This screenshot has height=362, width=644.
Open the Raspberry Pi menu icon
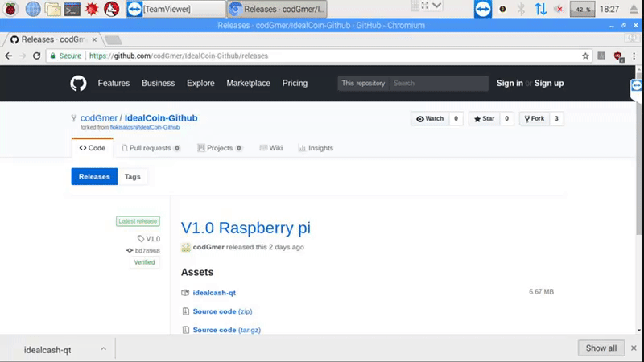point(10,9)
